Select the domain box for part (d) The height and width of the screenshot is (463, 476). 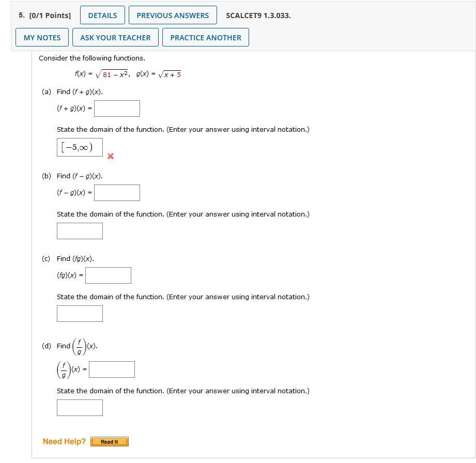coord(80,407)
